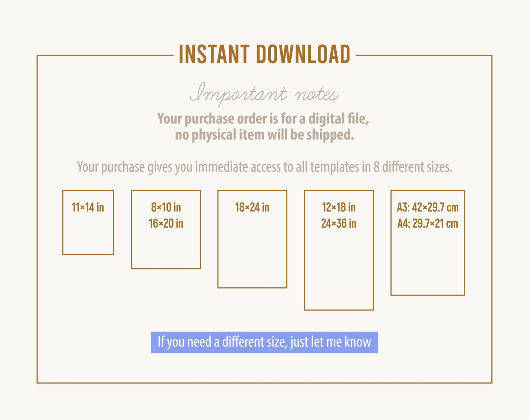Viewport: 529px width, 420px height.
Task: Click the digital file notice text
Action: coord(263,118)
